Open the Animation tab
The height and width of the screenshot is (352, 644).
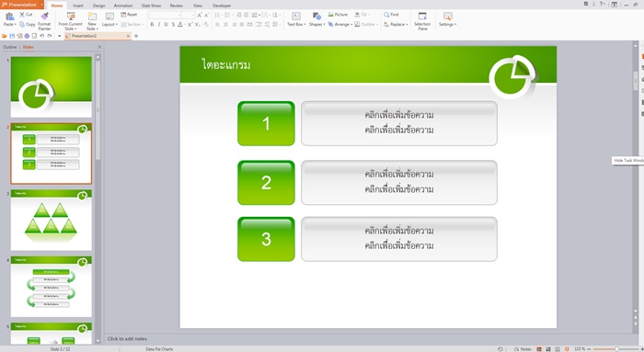123,6
